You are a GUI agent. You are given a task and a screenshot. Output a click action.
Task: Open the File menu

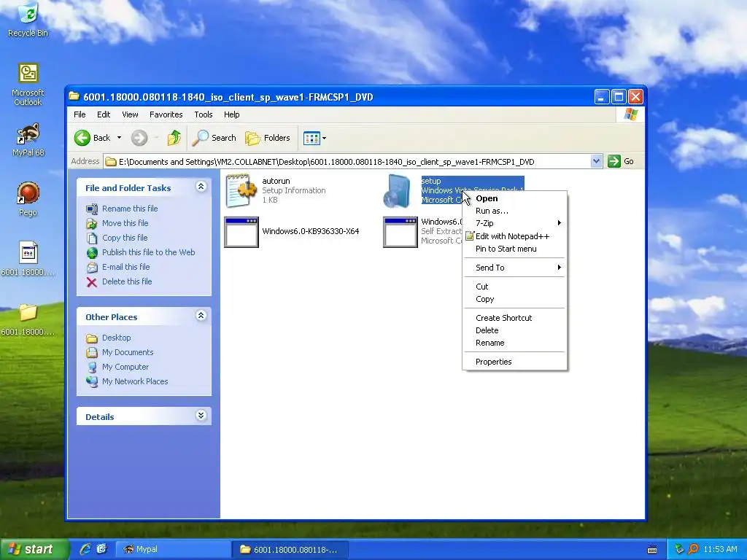[x=80, y=114]
